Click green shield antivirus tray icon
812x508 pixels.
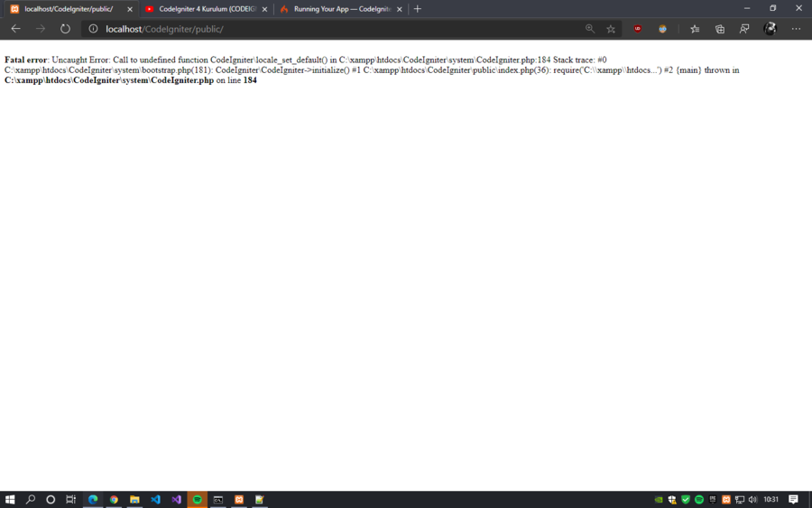click(686, 500)
